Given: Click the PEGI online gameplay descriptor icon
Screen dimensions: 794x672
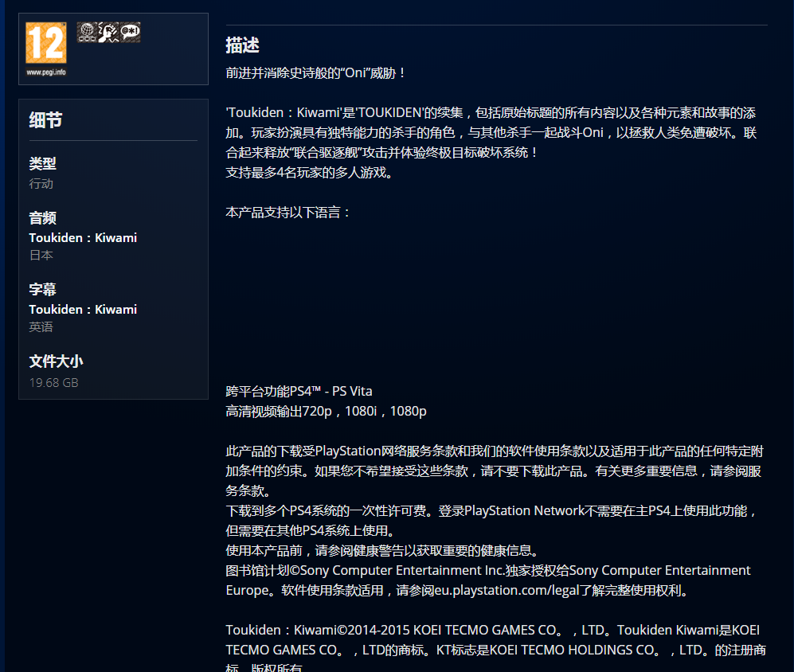Looking at the screenshot, I should pyautogui.click(x=87, y=33).
